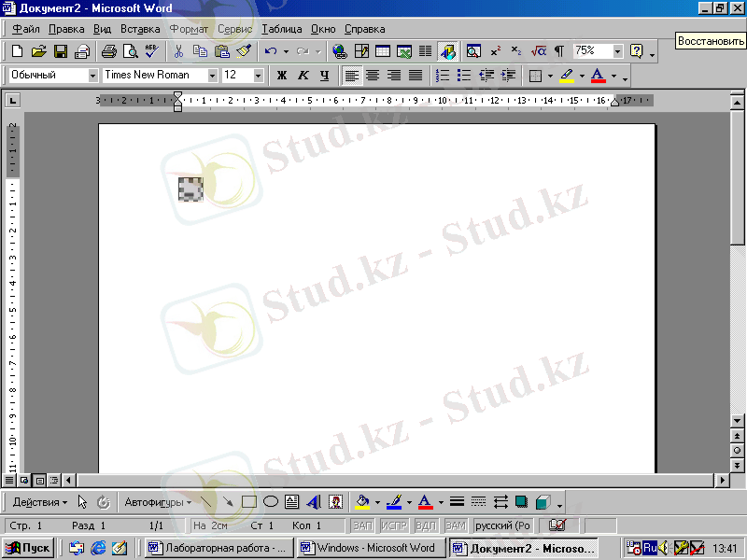This screenshot has width=747, height=560.
Task: Apply the yellow highlight color
Action: point(567,76)
